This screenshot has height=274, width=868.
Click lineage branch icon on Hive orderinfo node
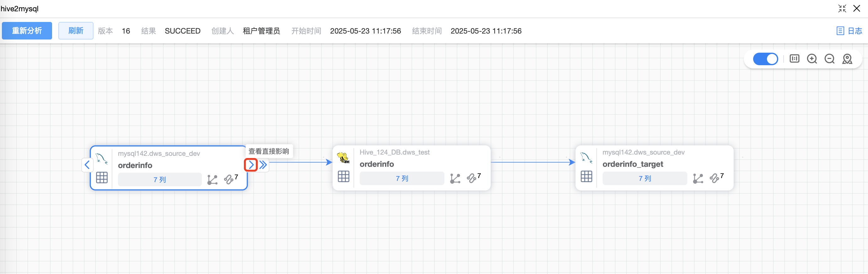tap(455, 179)
